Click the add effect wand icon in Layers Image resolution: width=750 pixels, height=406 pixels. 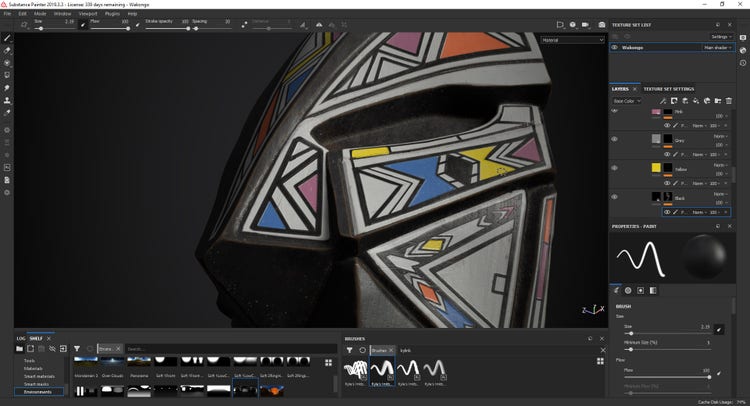pos(663,101)
